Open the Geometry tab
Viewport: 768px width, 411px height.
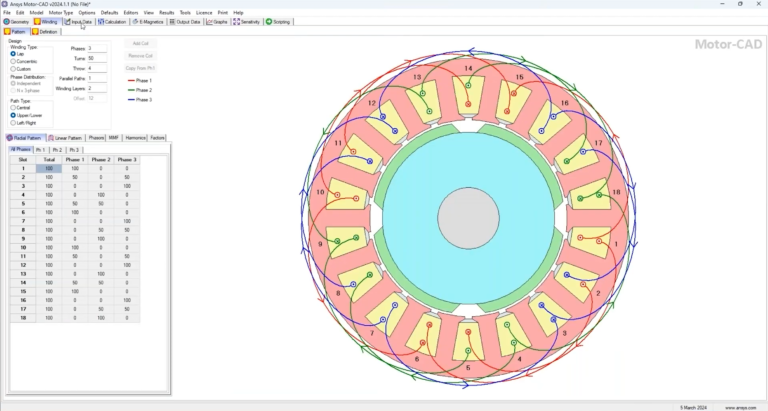pos(17,22)
